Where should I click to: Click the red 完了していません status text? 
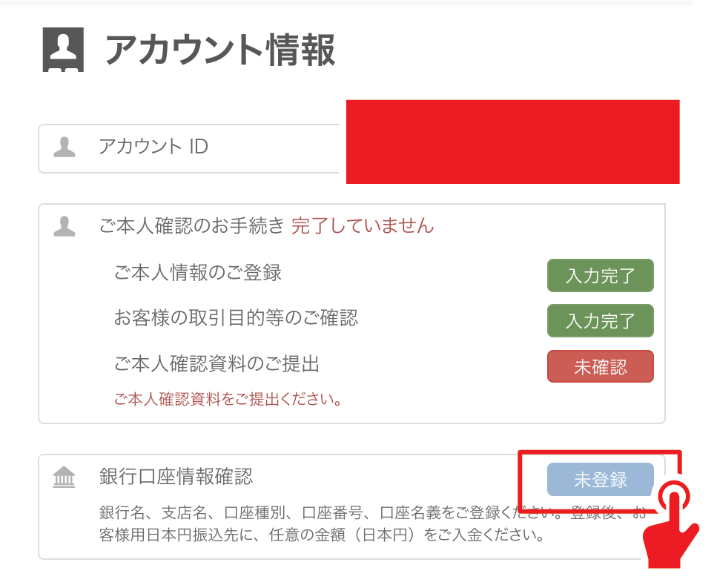(x=363, y=226)
